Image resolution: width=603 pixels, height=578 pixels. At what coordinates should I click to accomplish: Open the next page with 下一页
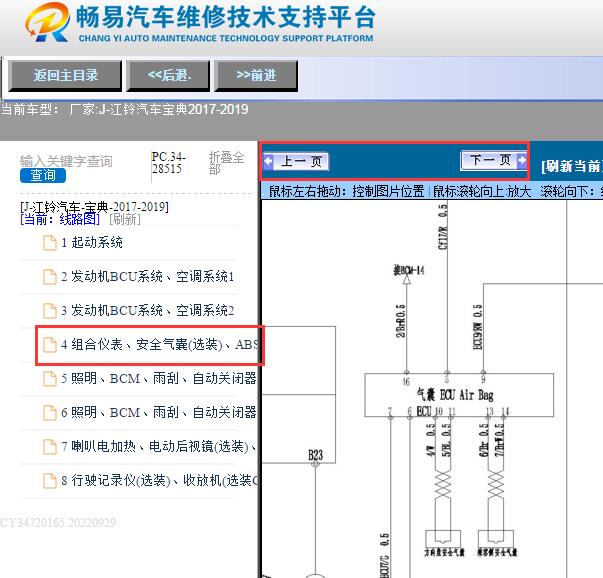pyautogui.click(x=493, y=160)
